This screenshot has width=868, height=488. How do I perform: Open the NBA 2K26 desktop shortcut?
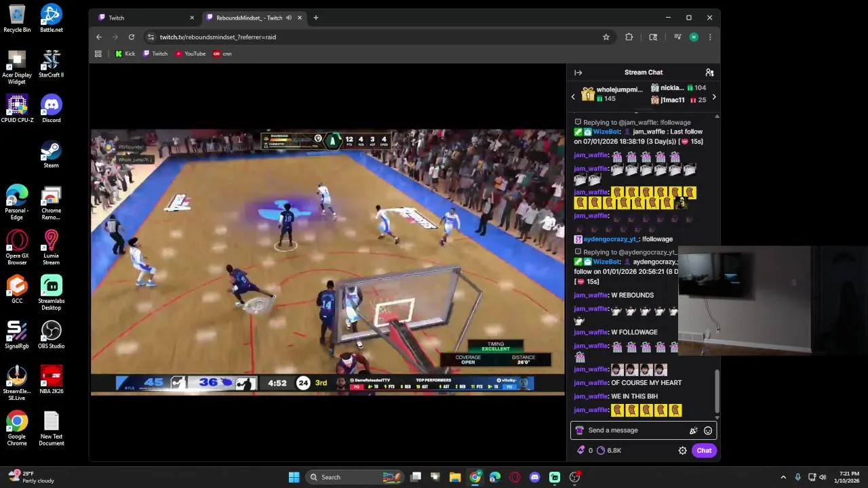52,380
